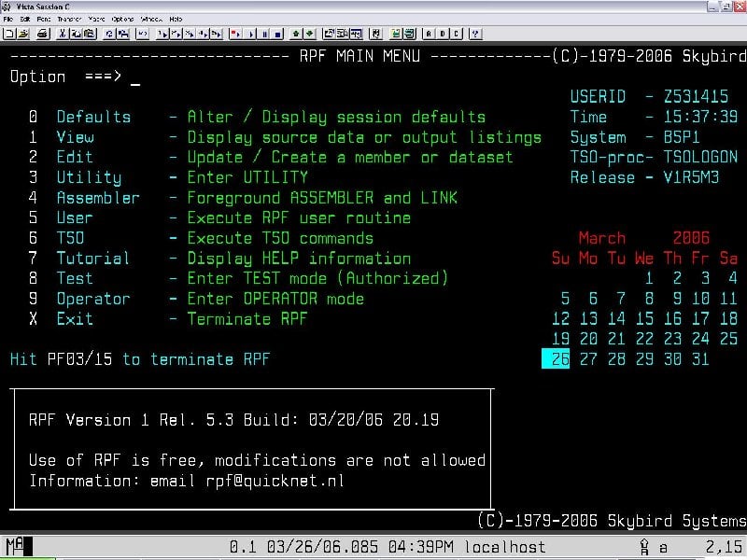Click the TSO menu option
The image size is (747, 560).
coord(70,238)
